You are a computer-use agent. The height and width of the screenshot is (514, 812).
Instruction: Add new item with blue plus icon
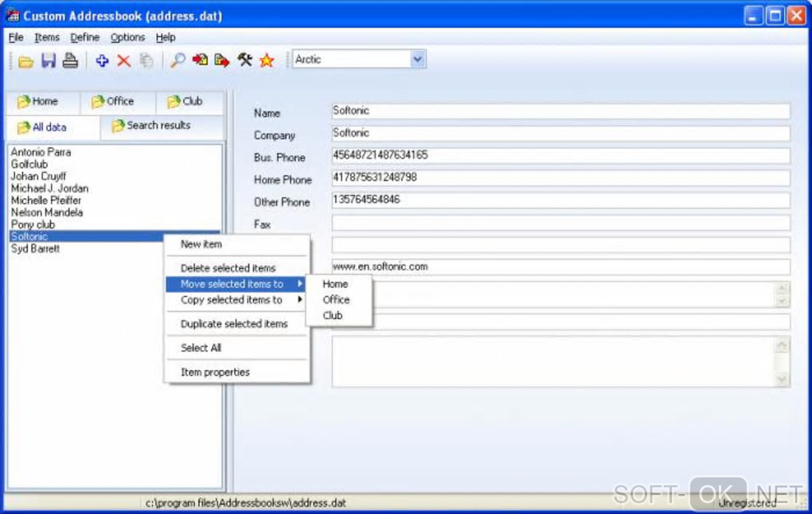102,60
